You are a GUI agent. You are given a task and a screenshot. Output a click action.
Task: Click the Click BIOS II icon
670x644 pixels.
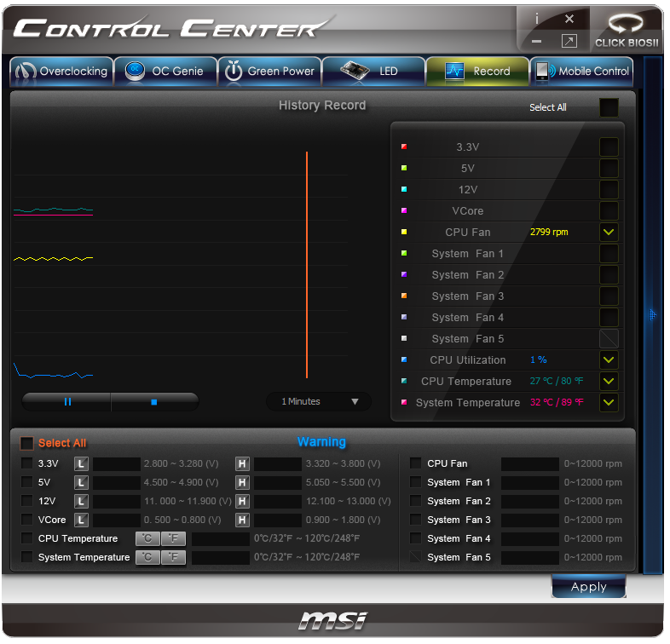[x=627, y=30]
